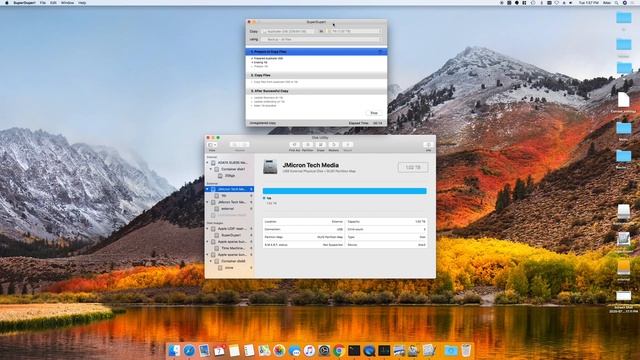This screenshot has width=640, height=360.
Task: Select the 1tb volume in sidebar
Action: (x=229, y=196)
